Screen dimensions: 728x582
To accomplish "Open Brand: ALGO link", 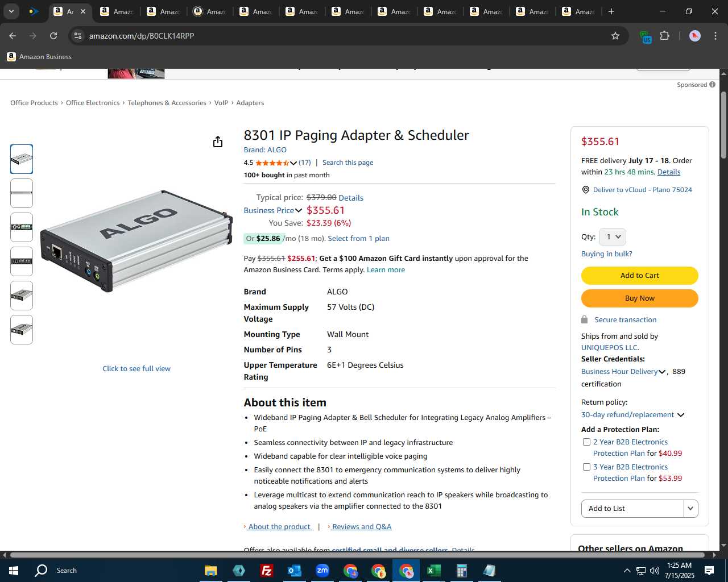I will [x=265, y=150].
